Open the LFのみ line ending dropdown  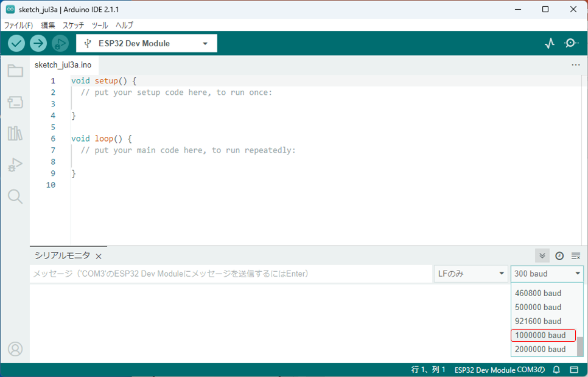click(471, 274)
